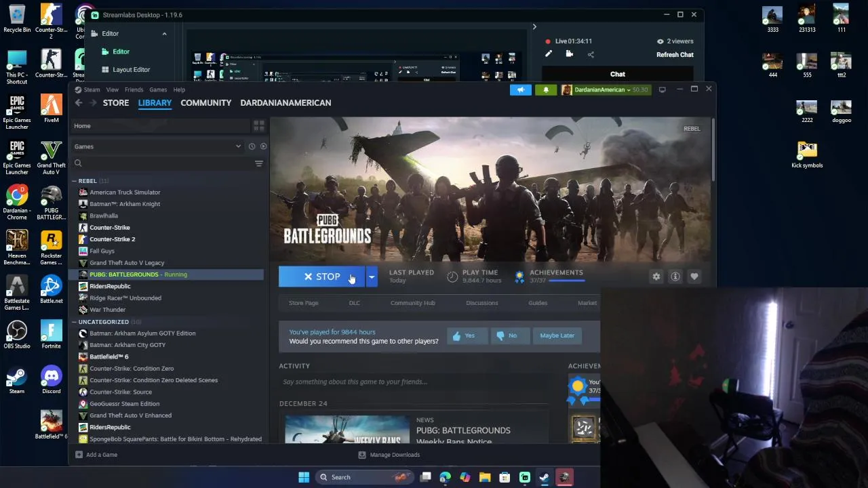Screen dimensions: 868x488
Task: Open Editor item in Streamlabs sidebar
Action: coord(121,52)
